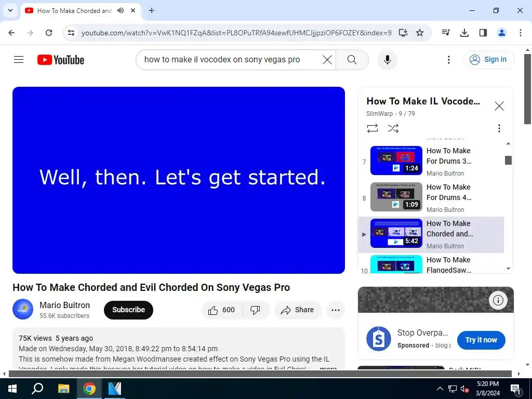532x399 pixels.
Task: Open media controls in Chrome toolbar
Action: [446, 33]
